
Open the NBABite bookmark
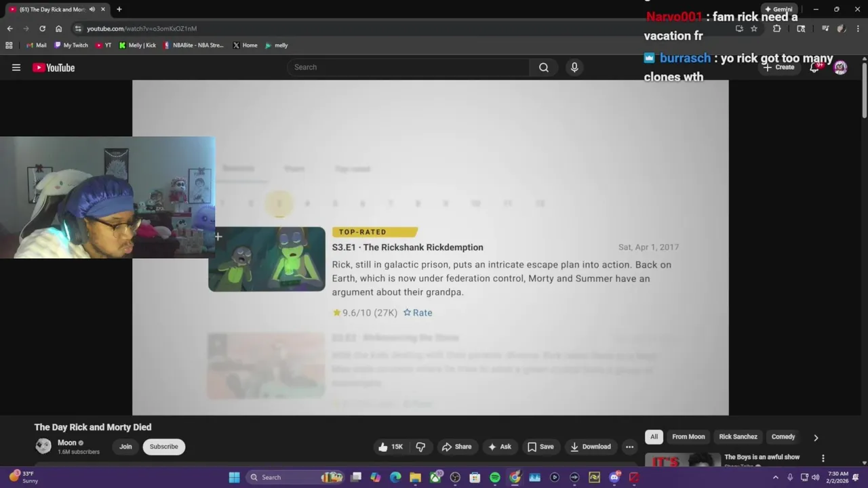(194, 45)
